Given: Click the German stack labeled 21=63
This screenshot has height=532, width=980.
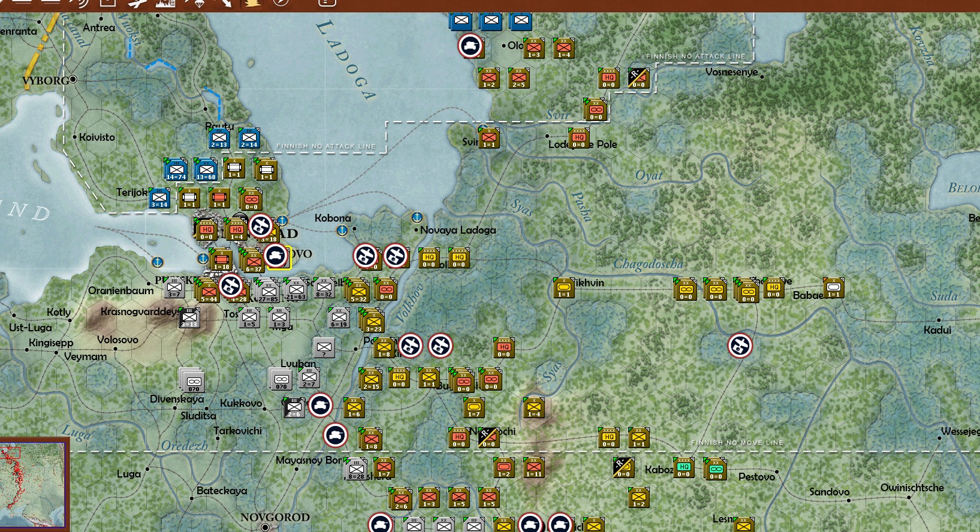Looking at the screenshot, I should tap(296, 290).
